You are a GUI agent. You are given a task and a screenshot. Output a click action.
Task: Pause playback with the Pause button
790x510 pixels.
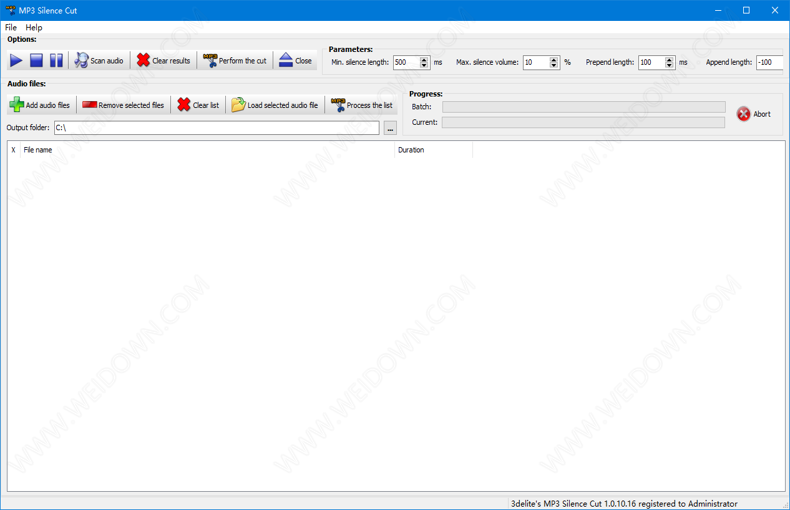coord(56,60)
